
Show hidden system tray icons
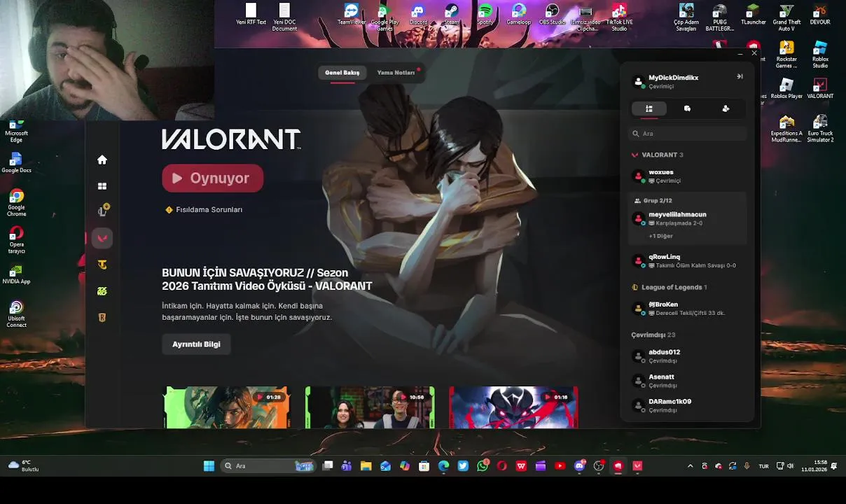click(691, 466)
